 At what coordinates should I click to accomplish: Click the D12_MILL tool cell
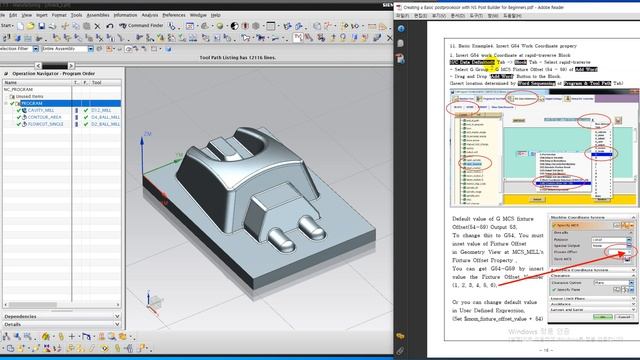pos(101,110)
